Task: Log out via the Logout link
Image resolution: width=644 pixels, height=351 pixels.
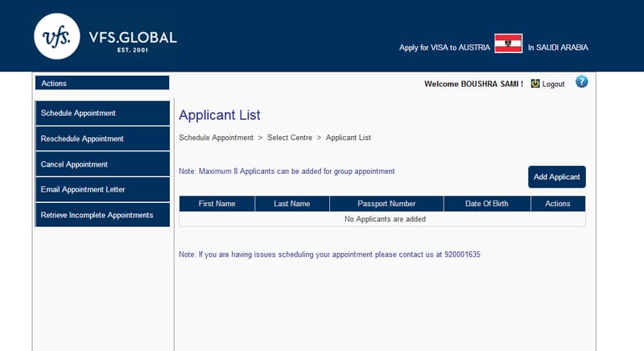Action: [553, 85]
